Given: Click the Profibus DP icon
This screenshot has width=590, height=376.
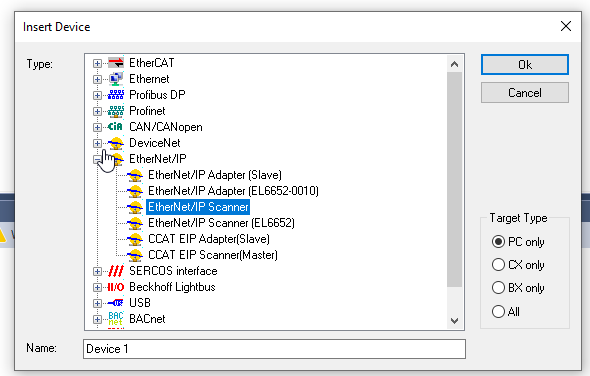Looking at the screenshot, I should pyautogui.click(x=116, y=95).
